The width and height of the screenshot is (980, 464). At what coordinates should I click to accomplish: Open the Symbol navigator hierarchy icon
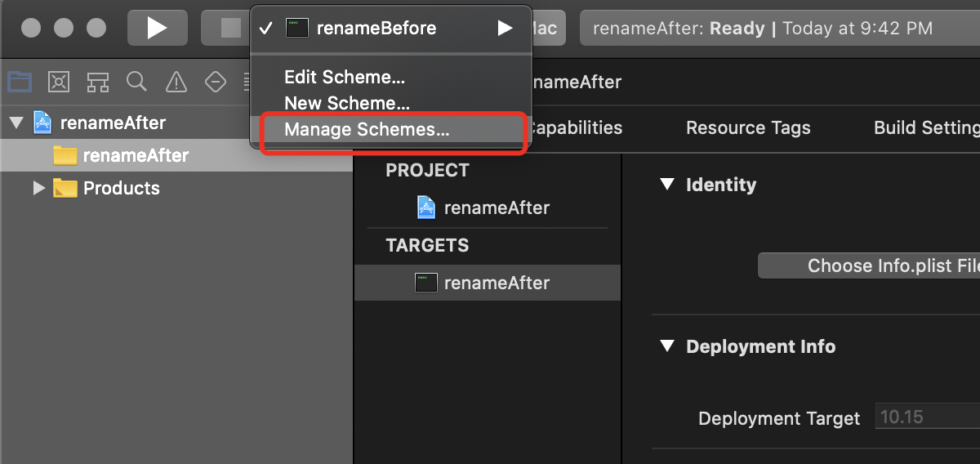coord(98,82)
